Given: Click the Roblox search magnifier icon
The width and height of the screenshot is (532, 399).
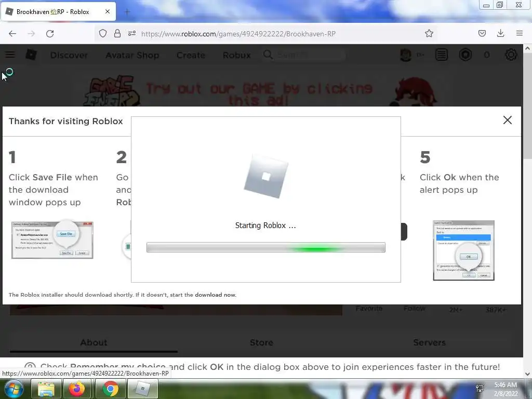Looking at the screenshot, I should coord(268,55).
